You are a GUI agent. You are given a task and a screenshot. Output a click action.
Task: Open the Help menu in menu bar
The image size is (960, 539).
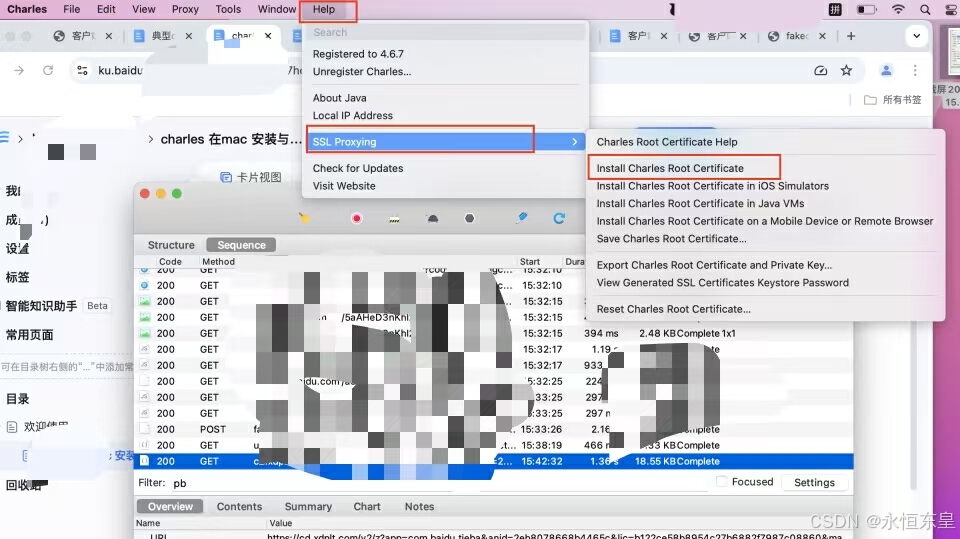pos(324,9)
